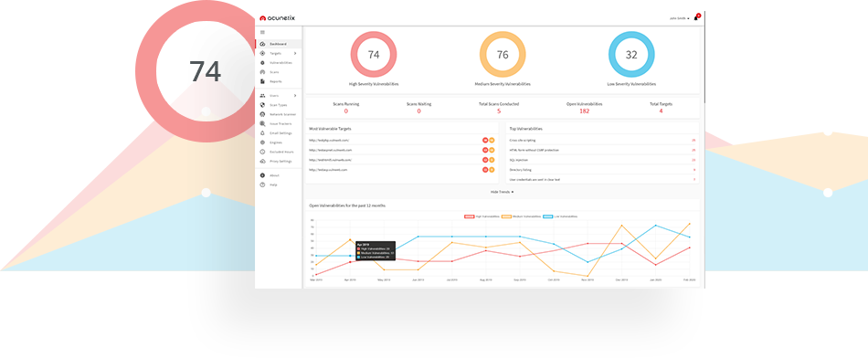This screenshot has height=358, width=868.
Task: Open the testasp.vulnweb.com target
Action: (328, 169)
